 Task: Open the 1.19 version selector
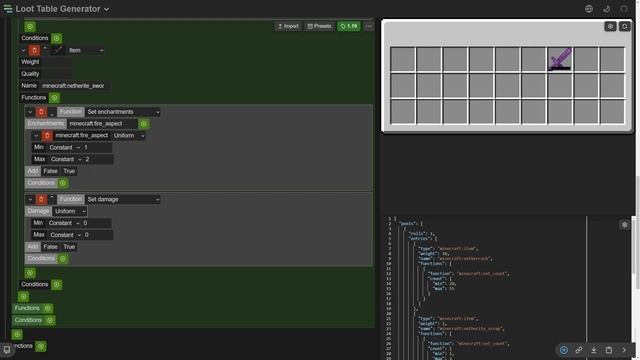pos(349,26)
